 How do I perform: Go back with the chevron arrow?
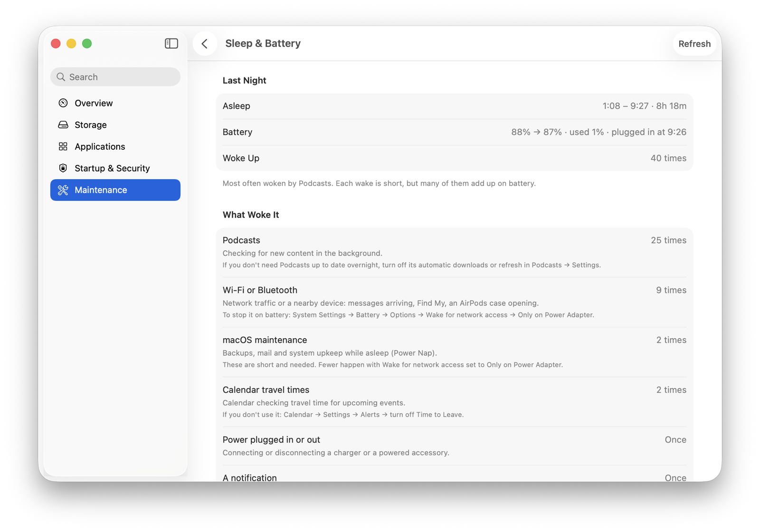coord(205,44)
